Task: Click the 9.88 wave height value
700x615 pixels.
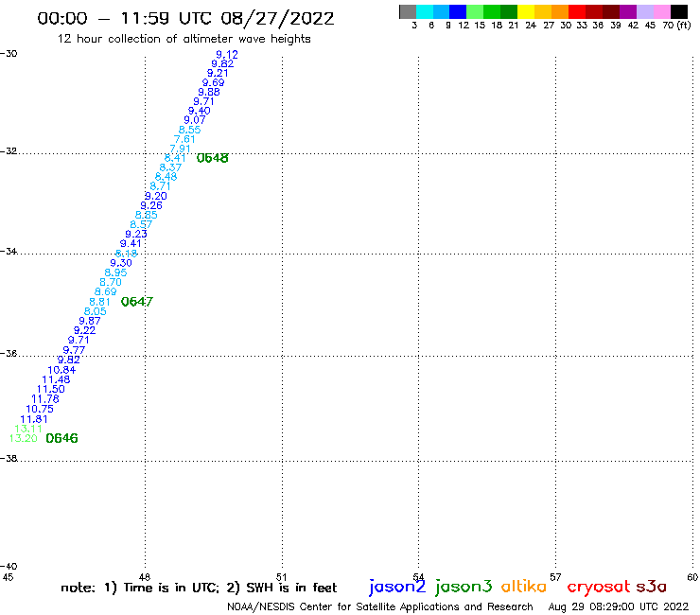Action: pos(208,92)
